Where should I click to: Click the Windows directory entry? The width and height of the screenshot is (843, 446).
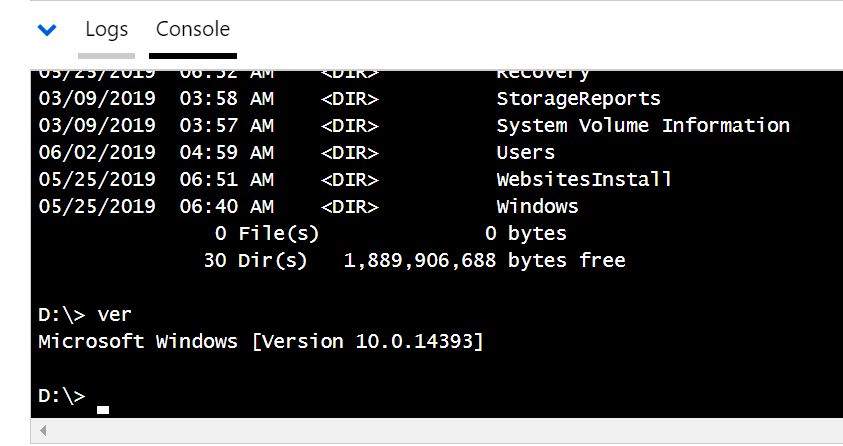click(x=537, y=206)
